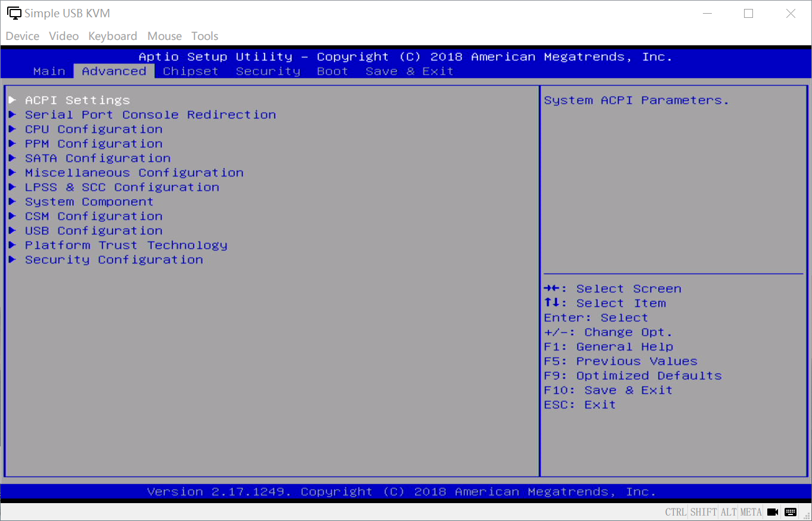Viewport: 812px width, 521px height.
Task: Open CSM Configuration submenu
Action: click(94, 216)
